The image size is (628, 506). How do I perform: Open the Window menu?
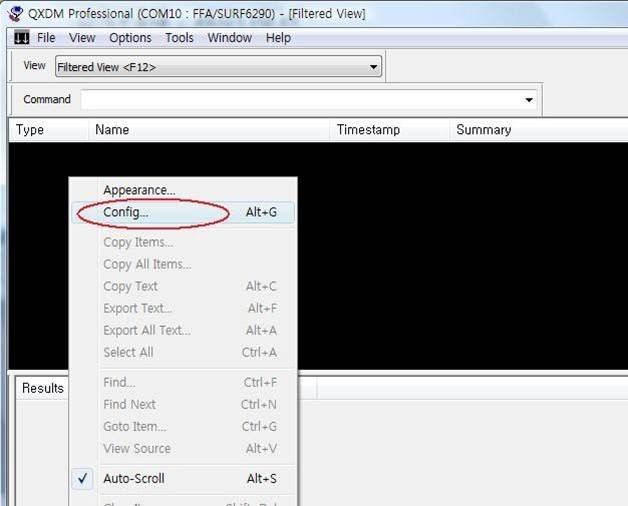coord(229,38)
